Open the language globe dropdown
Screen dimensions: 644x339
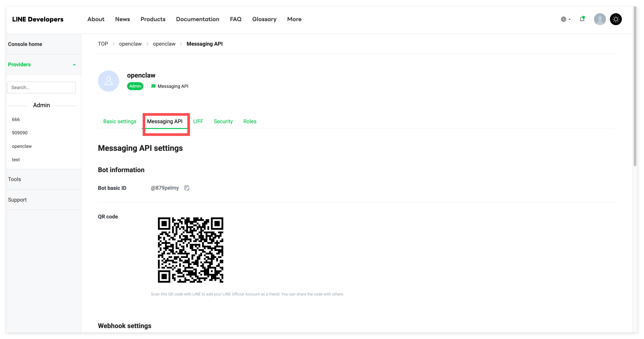[x=566, y=19]
